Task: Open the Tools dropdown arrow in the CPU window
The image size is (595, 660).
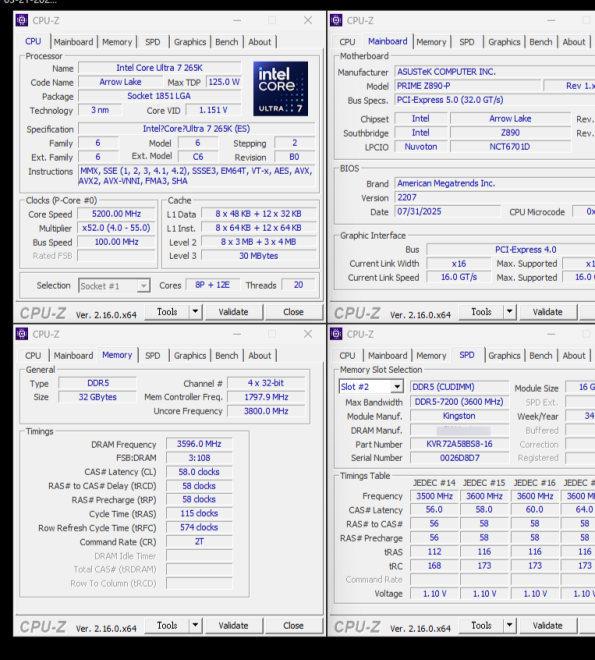Action: pos(195,312)
